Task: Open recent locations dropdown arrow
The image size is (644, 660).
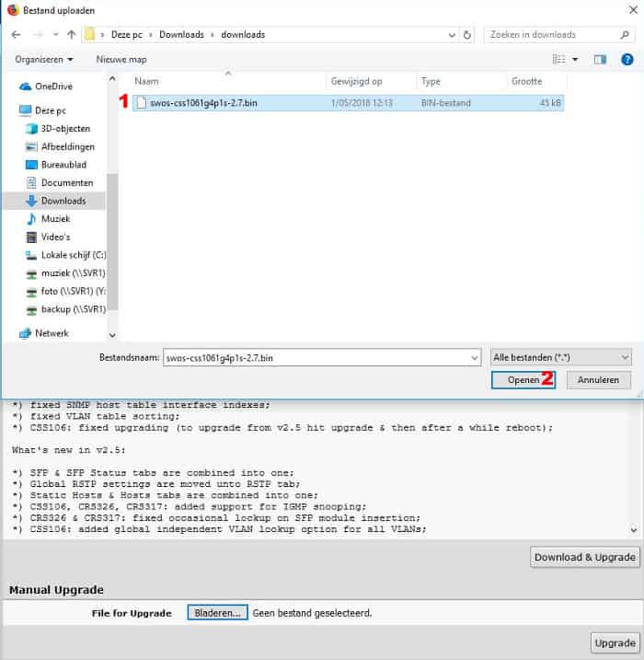Action: 55,34
